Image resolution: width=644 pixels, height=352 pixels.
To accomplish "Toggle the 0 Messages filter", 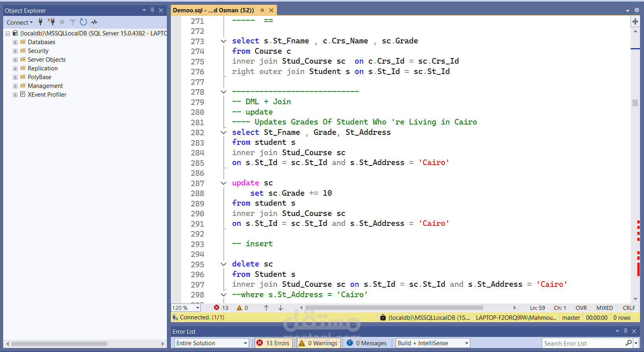I will pyautogui.click(x=367, y=343).
